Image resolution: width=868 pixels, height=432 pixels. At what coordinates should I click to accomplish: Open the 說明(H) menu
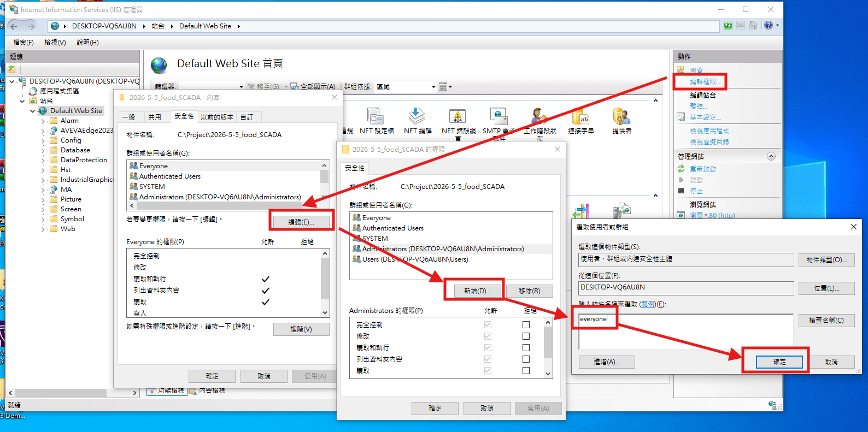(87, 42)
